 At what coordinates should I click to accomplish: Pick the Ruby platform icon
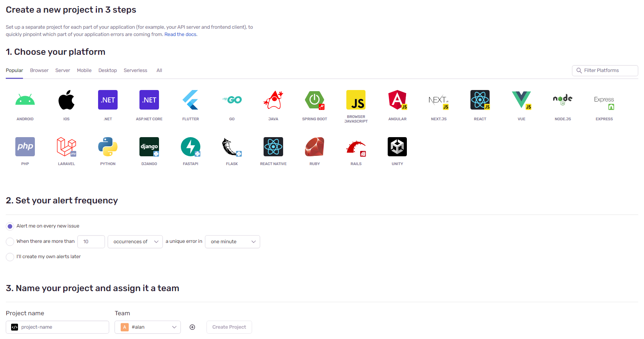coord(315,147)
